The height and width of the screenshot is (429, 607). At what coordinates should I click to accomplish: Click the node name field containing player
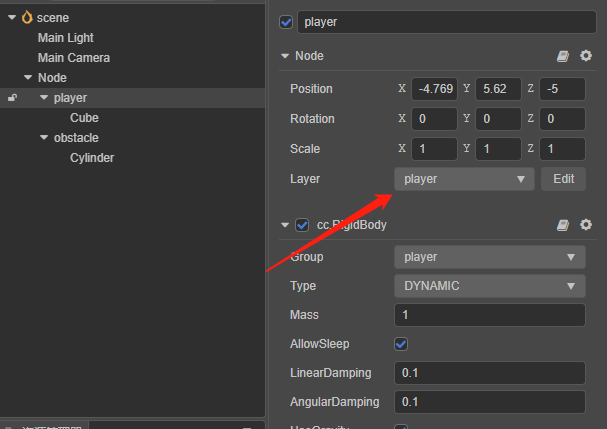(447, 22)
